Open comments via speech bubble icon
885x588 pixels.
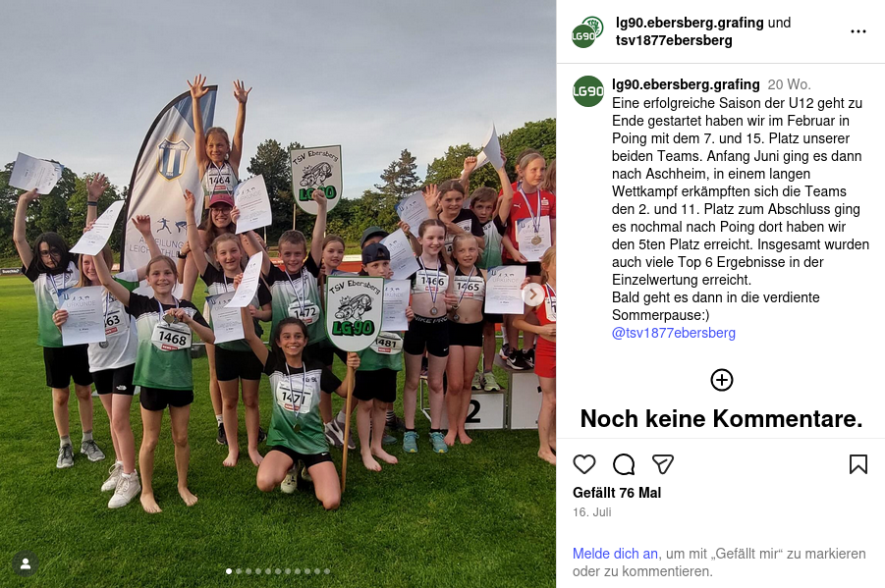[624, 464]
